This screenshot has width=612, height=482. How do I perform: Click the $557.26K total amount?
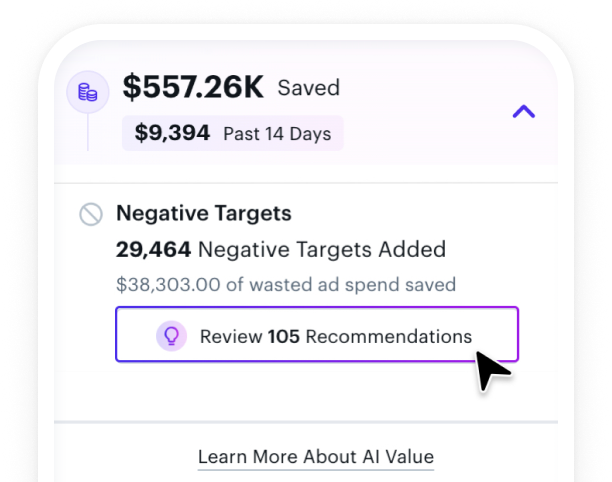pos(193,88)
